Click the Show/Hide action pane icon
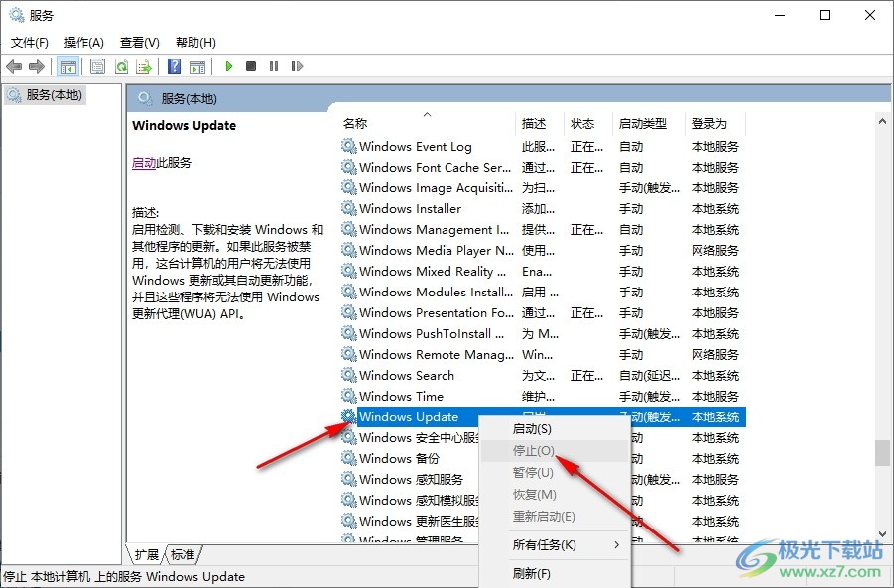The width and height of the screenshot is (894, 588). click(x=197, y=66)
